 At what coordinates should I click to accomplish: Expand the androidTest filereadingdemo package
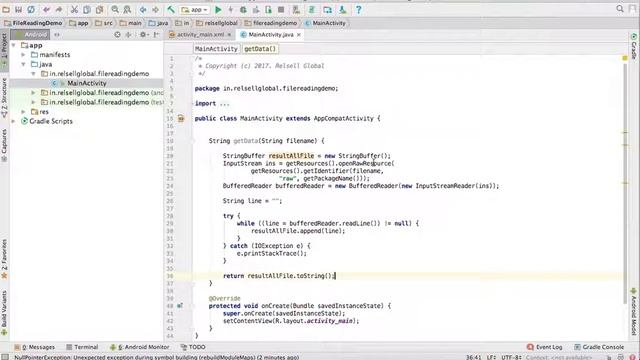33,93
